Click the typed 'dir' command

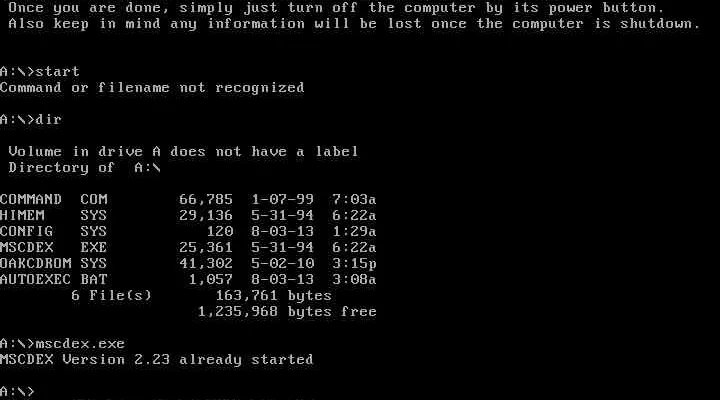point(48,120)
